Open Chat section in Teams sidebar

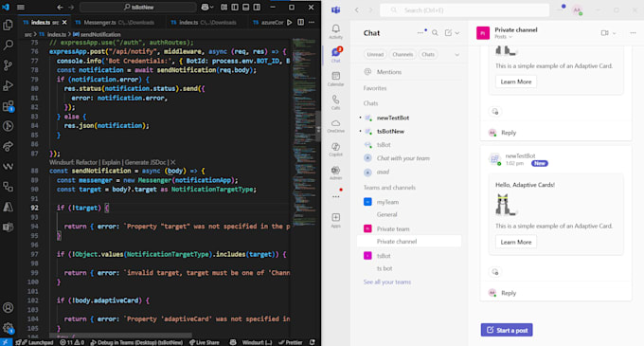pos(335,55)
